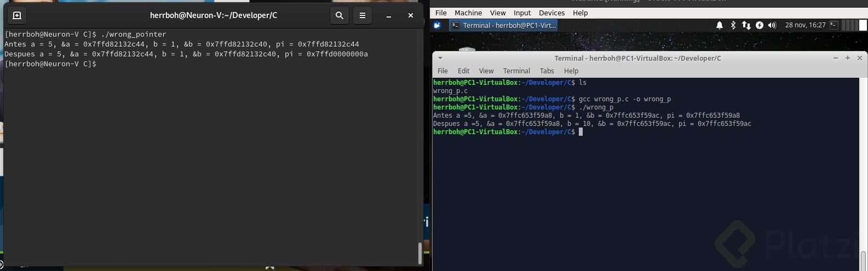Click the wrong_p.c file name output
The height and width of the screenshot is (271, 868).
(x=450, y=91)
